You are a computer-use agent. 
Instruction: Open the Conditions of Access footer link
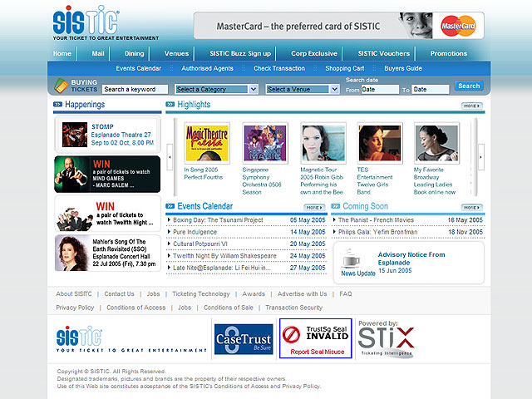click(135, 308)
